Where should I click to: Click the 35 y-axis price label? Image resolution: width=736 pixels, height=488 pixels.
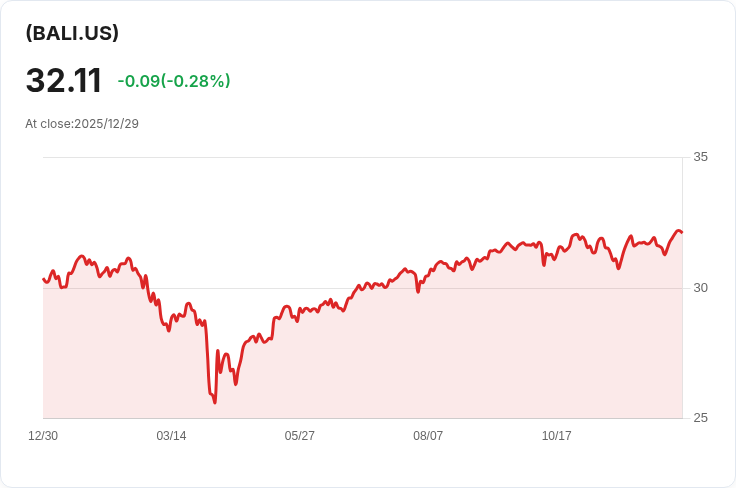click(700, 157)
